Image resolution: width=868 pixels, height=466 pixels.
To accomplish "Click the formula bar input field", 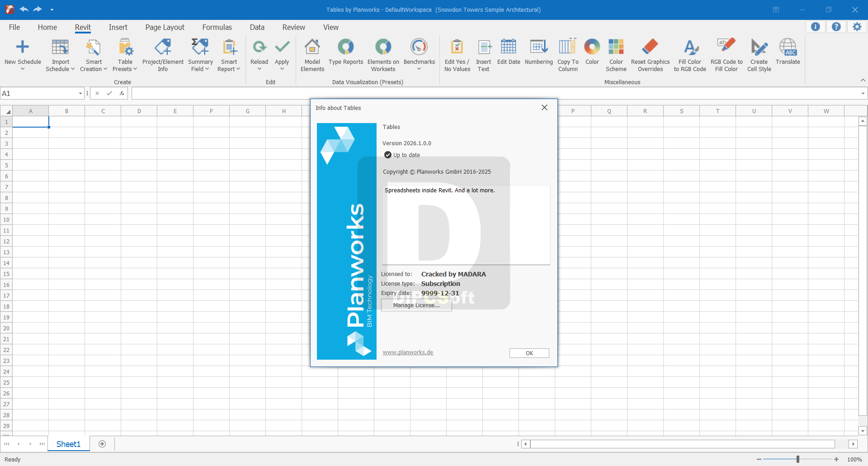I will (x=495, y=94).
